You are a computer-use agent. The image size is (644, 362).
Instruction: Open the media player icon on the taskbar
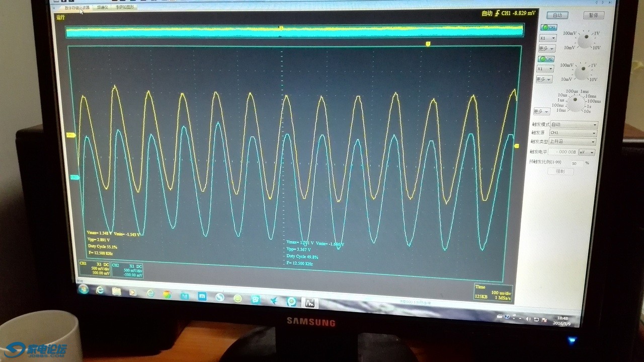133,292
